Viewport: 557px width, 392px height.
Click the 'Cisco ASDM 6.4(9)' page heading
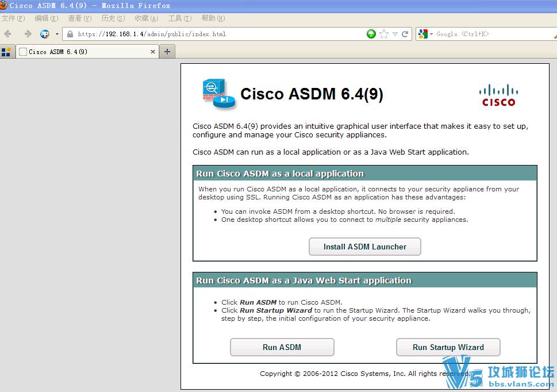click(312, 94)
